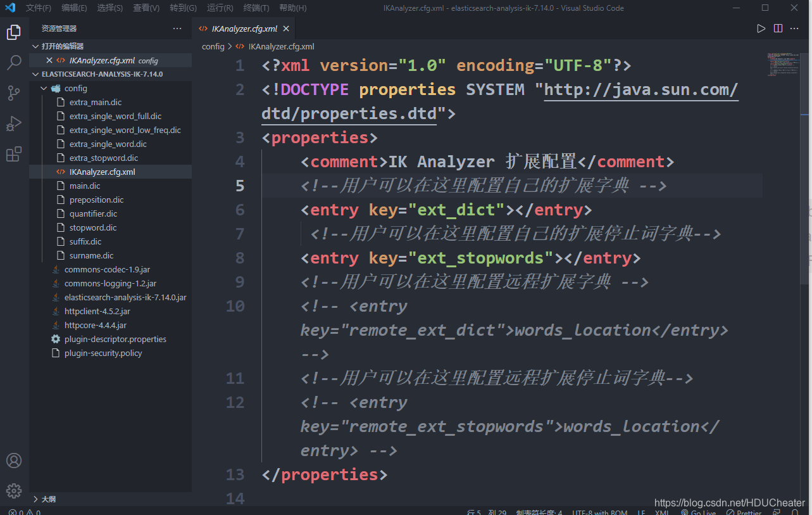812x515 pixels.
Task: Click the ext_stopwords key text on line 8
Action: coord(481,258)
